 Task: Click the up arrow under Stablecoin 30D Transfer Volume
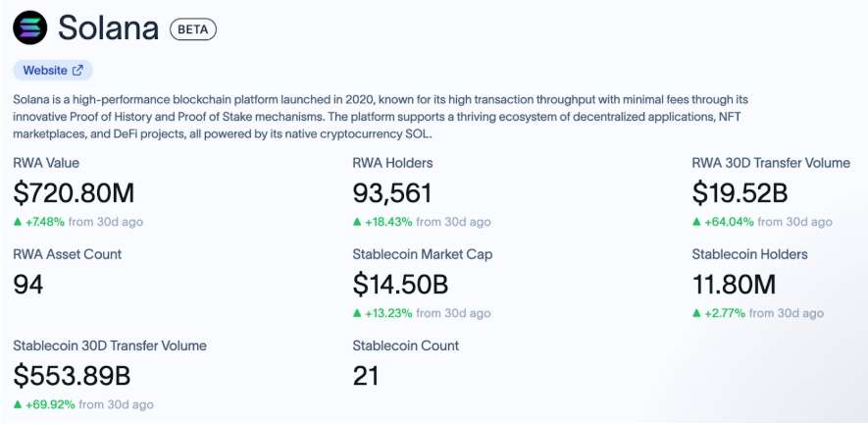coord(19,404)
